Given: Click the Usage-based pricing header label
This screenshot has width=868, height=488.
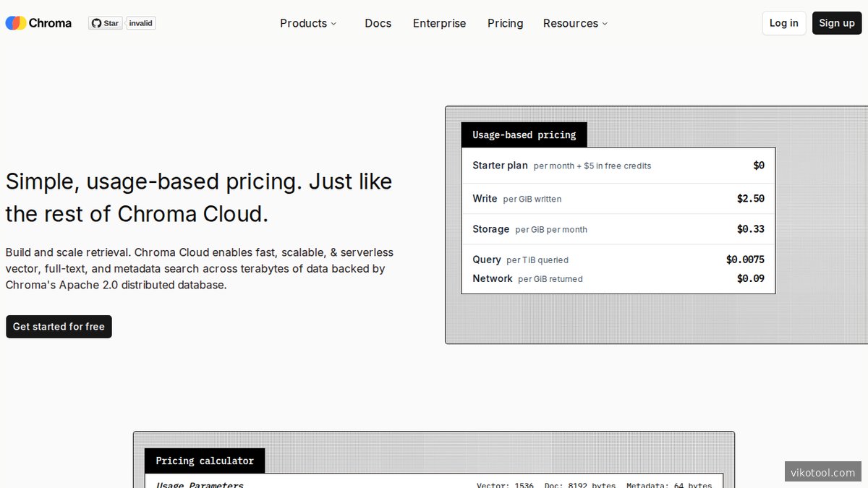Looking at the screenshot, I should click(524, 134).
